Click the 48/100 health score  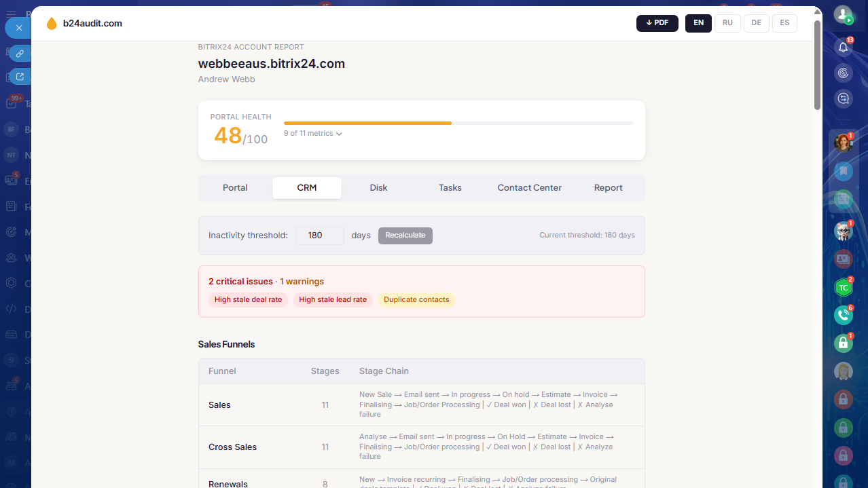240,136
